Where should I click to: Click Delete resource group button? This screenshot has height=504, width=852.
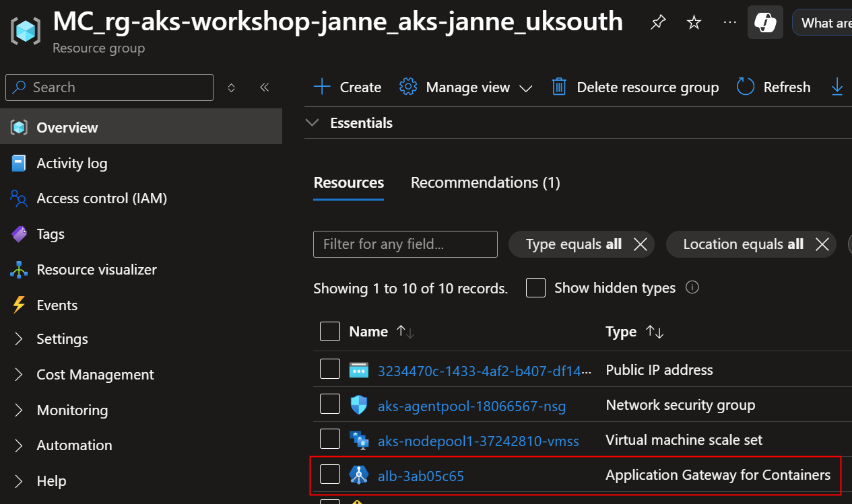pyautogui.click(x=635, y=87)
